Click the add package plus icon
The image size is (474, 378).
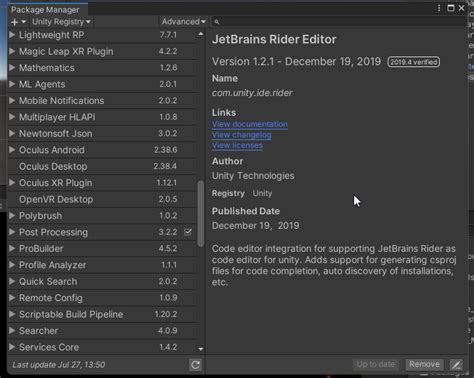pyautogui.click(x=15, y=22)
